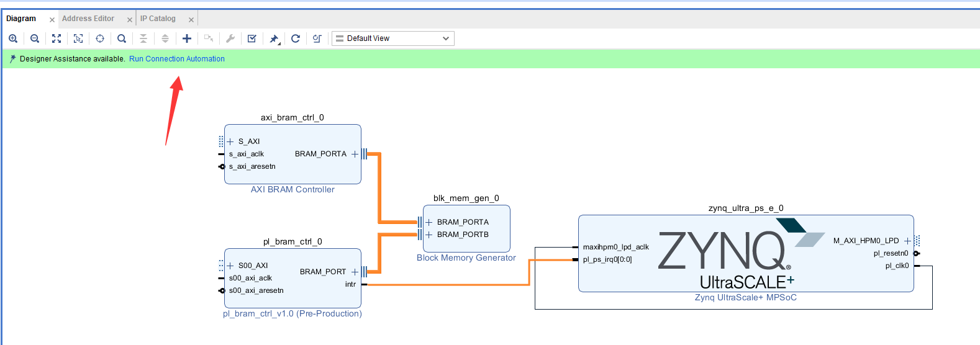Select the s00_axi_aresetn pin
Screen dimensions: 980x345
pyautogui.click(x=256, y=290)
